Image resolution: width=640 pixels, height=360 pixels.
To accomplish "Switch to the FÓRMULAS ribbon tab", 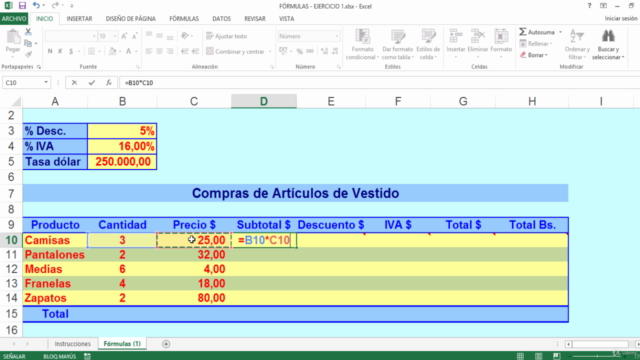I will 184,19.
